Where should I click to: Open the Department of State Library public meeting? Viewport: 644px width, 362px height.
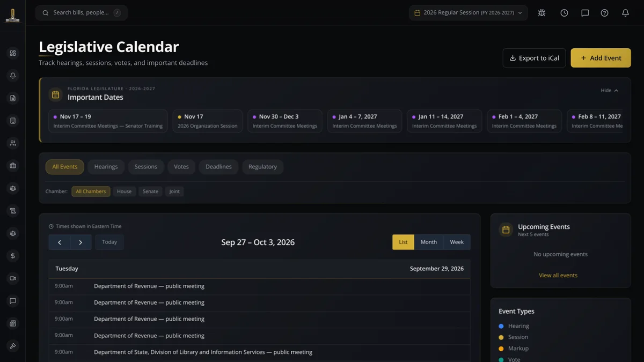tap(259, 352)
